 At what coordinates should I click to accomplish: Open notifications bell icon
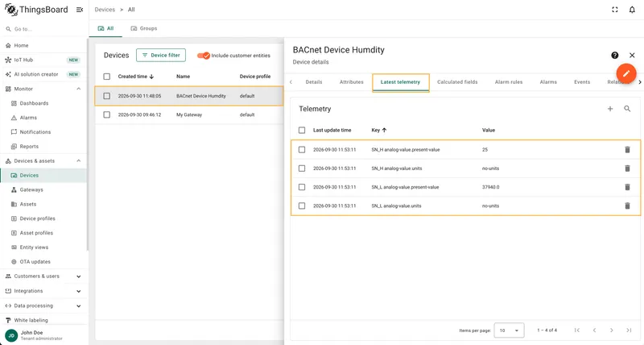tap(632, 10)
